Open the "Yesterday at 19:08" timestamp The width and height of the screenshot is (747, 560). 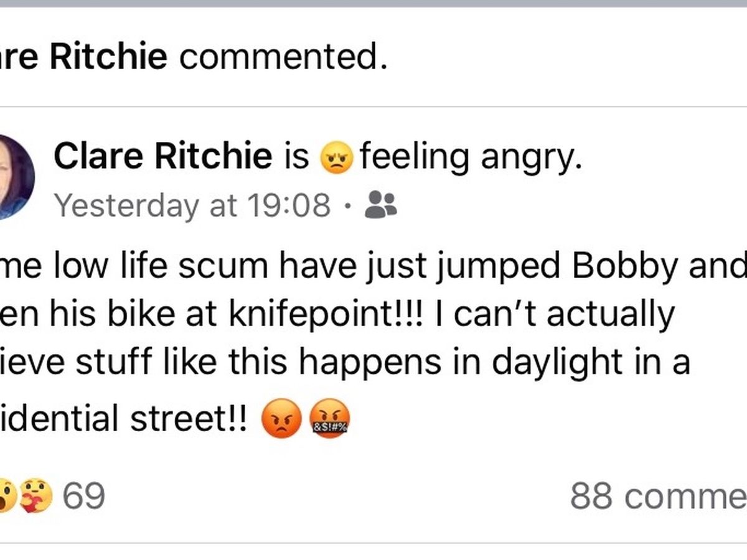coord(192,205)
